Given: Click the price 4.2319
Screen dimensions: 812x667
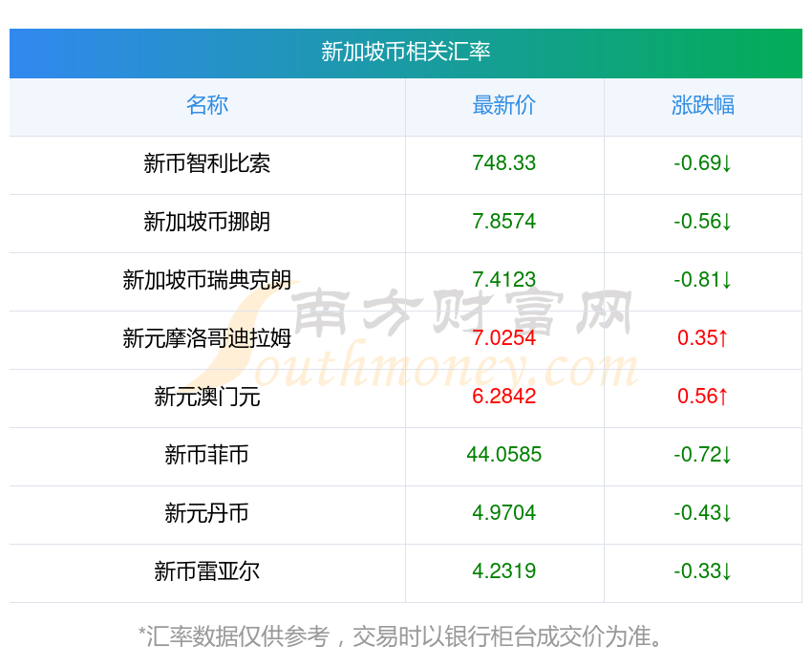Looking at the screenshot, I should (503, 571).
